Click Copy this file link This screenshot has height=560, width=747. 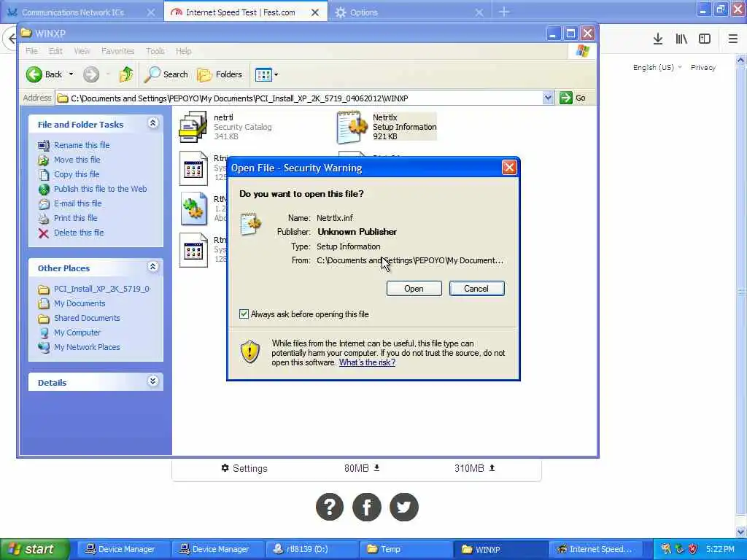click(x=77, y=174)
